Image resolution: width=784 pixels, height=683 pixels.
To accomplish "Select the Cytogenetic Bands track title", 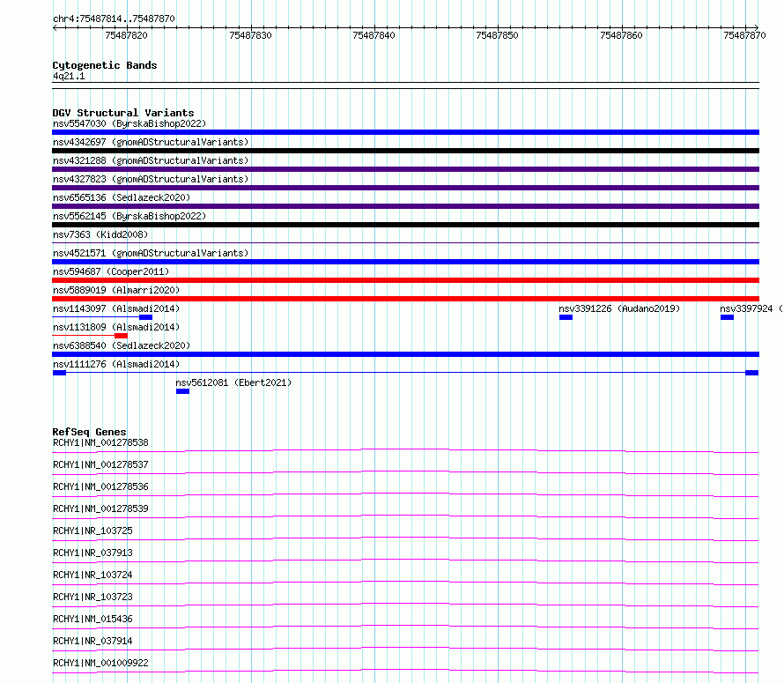I will pos(105,65).
